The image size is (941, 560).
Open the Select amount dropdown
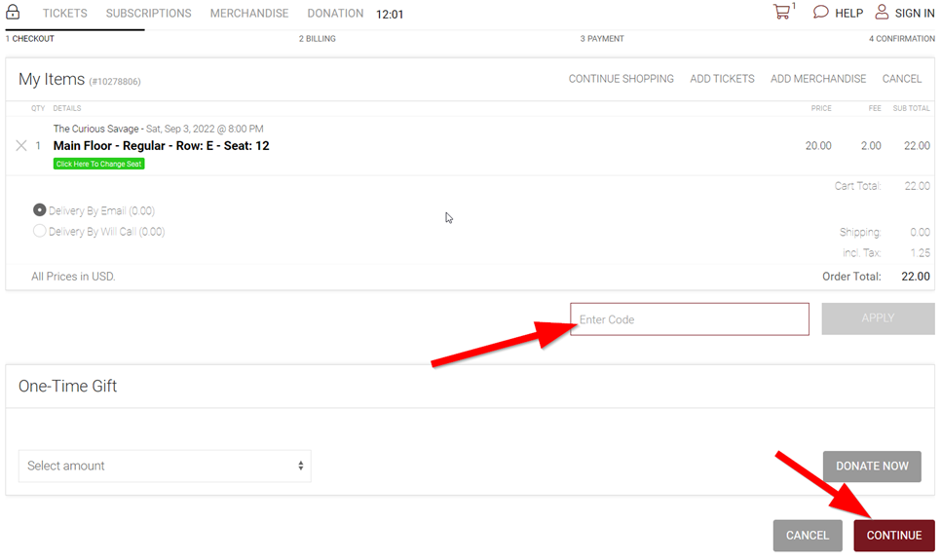point(165,466)
